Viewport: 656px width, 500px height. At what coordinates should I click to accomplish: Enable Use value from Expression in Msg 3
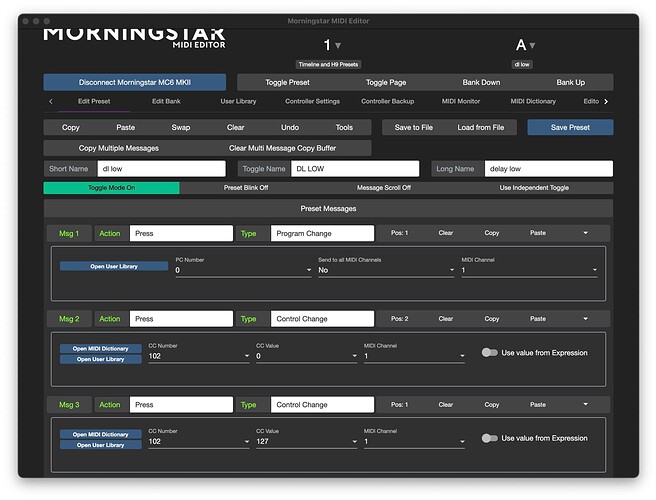click(x=489, y=438)
